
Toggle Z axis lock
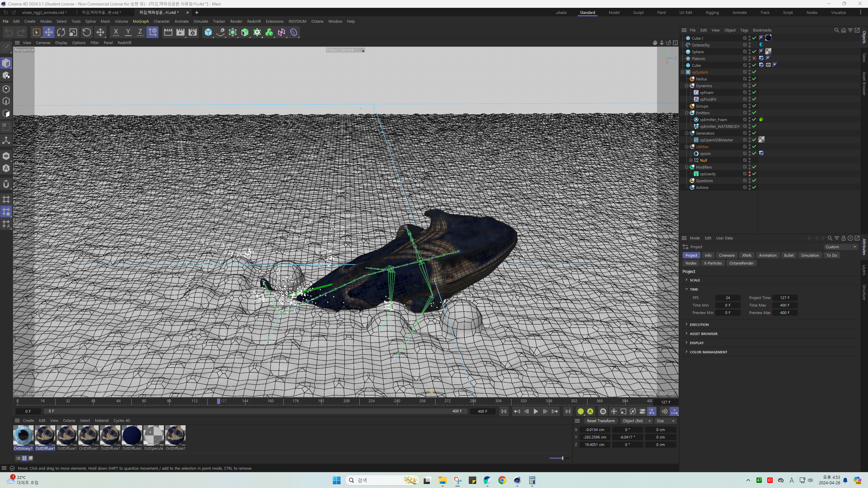140,33
